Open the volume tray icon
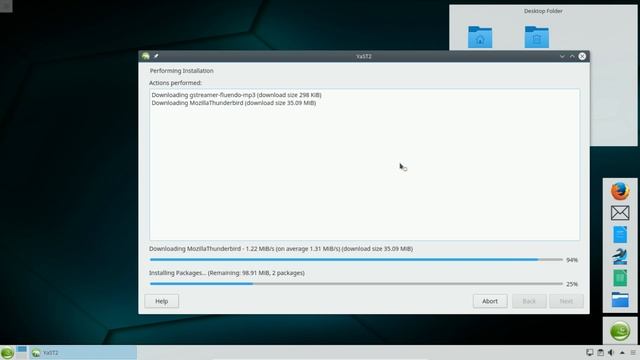 point(611,353)
